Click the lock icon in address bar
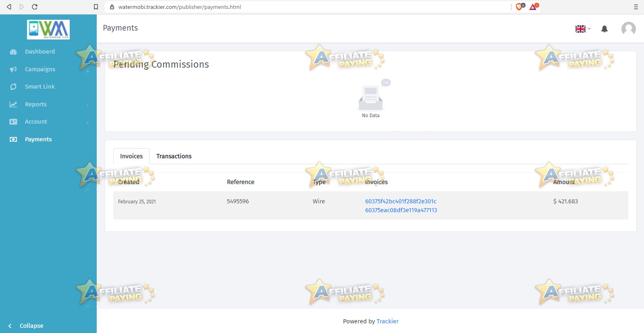Screen dimensions: 644x333 (112, 7)
